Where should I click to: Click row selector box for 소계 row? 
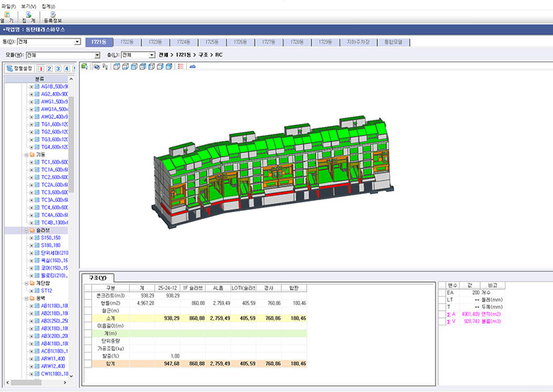pos(88,318)
